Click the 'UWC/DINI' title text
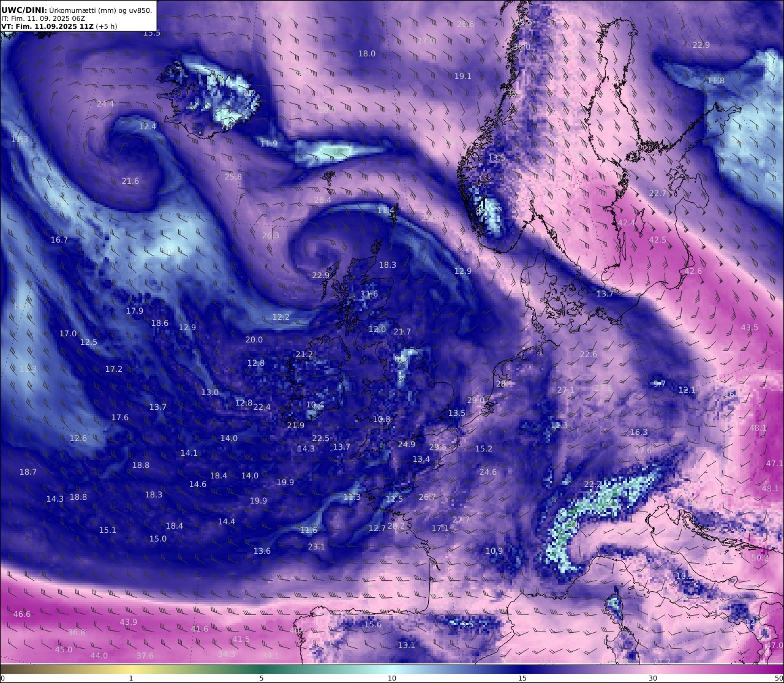 coord(23,10)
